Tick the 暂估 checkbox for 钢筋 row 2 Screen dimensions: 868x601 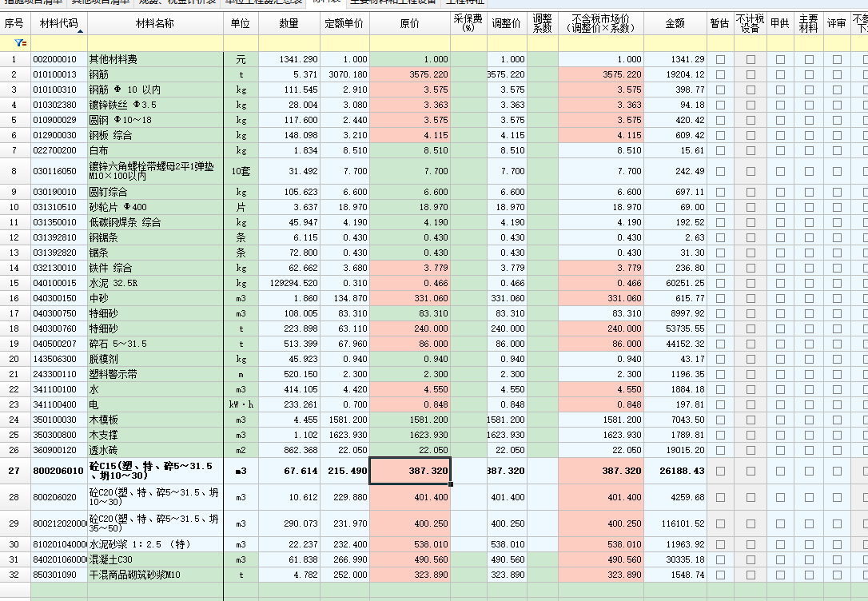tap(720, 74)
